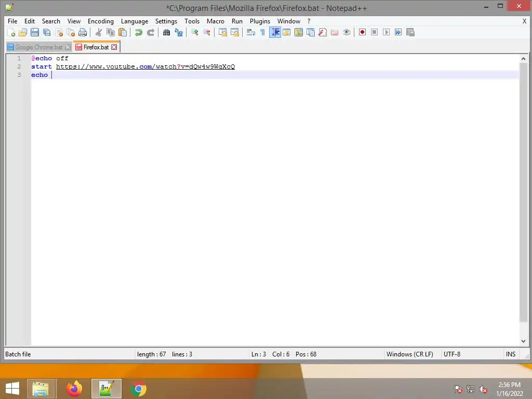The image size is (532, 399).
Task: Launch Google Chrome from taskbar
Action: [138, 389]
